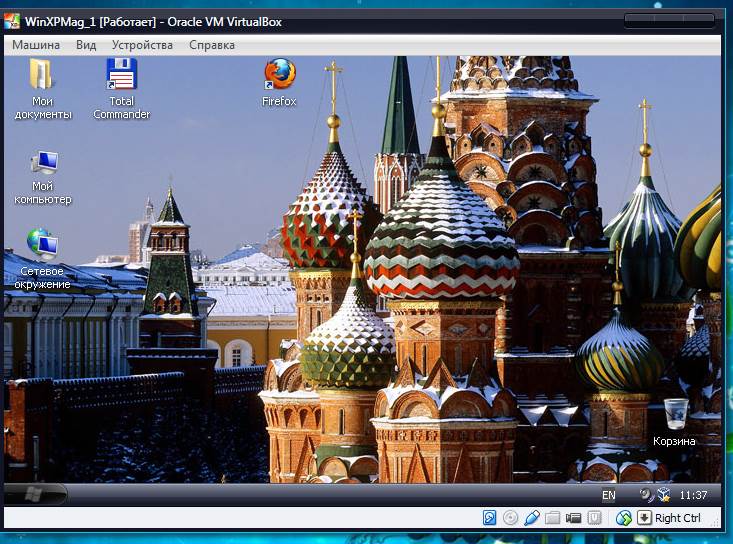The width and height of the screenshot is (733, 544).
Task: Click the guest Start button on taskbar
Action: click(x=35, y=495)
